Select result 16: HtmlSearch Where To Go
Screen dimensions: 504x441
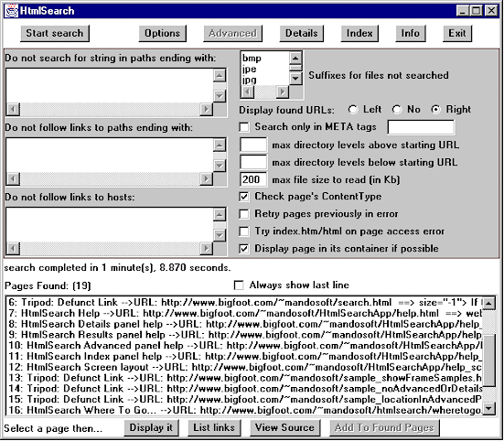click(x=244, y=410)
